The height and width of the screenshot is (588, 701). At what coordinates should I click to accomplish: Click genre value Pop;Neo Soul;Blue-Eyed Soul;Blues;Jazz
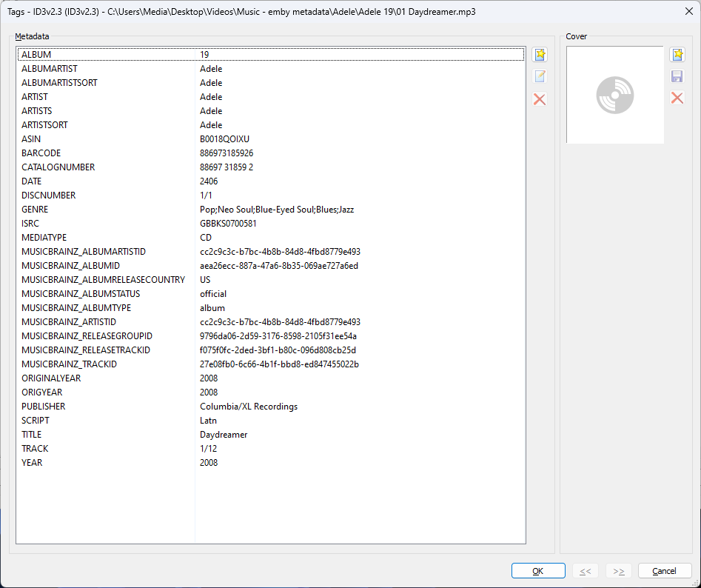click(277, 210)
